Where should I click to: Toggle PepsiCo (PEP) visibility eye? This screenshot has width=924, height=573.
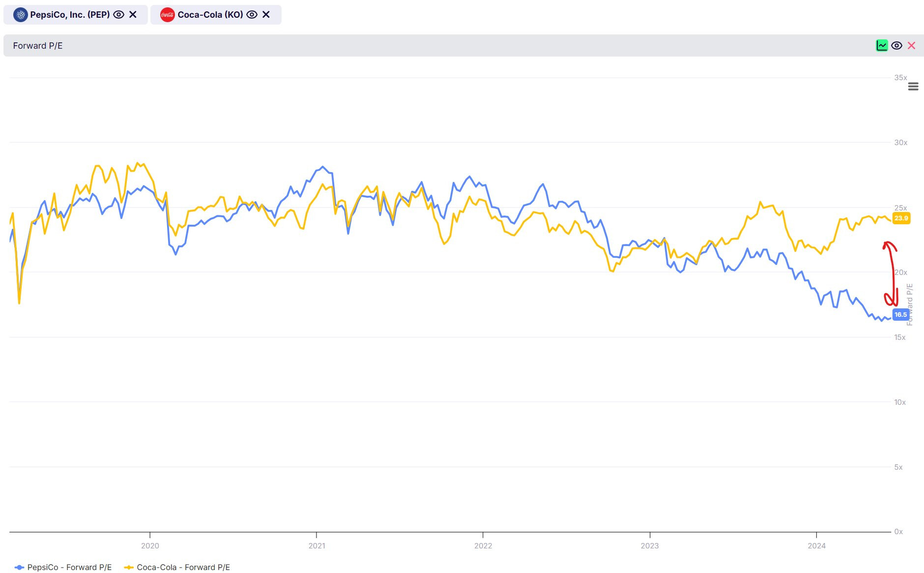click(x=118, y=15)
